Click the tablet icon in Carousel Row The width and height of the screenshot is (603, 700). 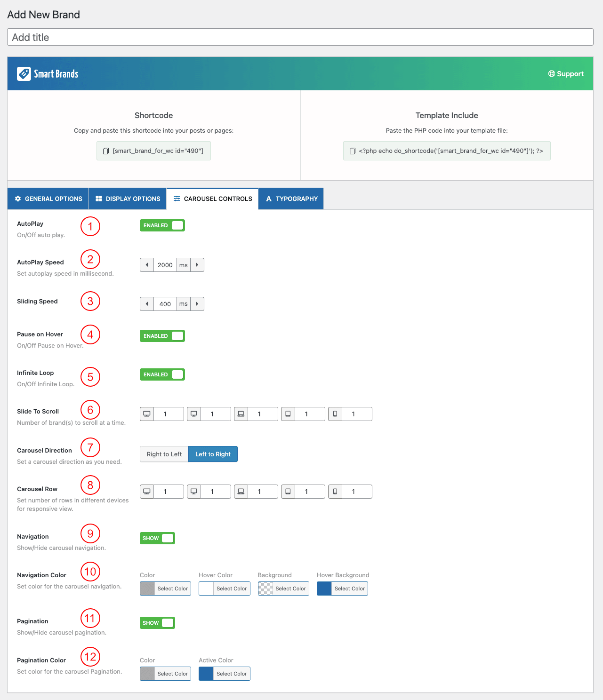[288, 492]
